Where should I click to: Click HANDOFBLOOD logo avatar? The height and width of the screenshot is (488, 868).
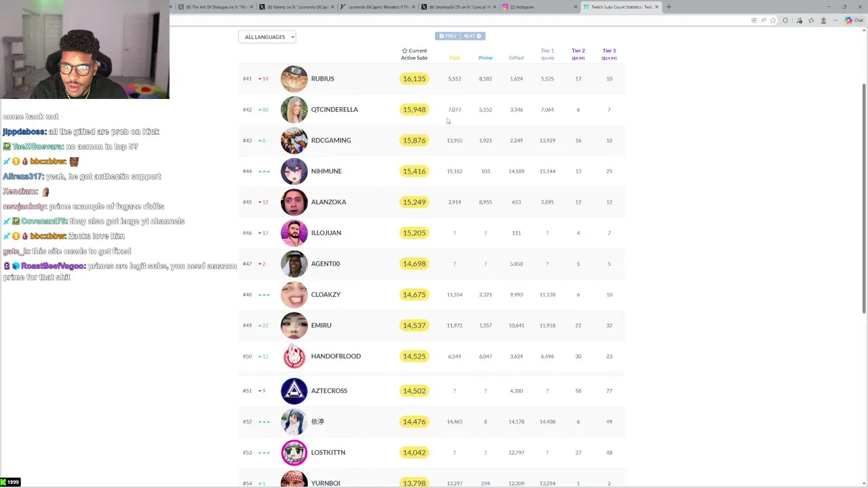pos(294,357)
